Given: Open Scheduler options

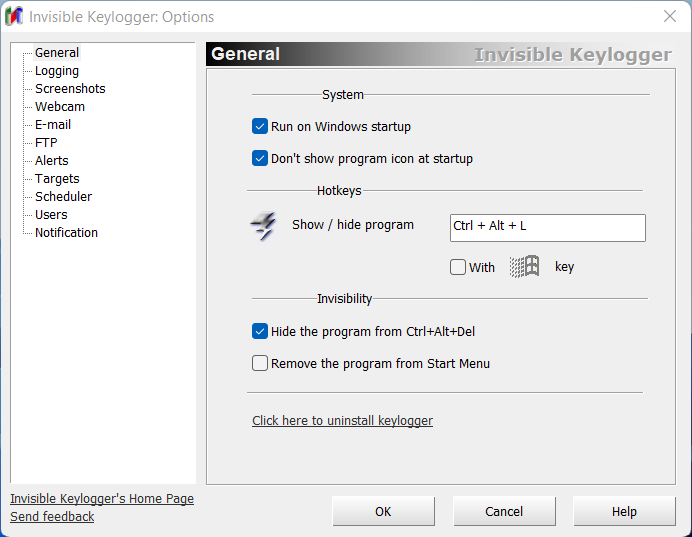Looking at the screenshot, I should (64, 197).
